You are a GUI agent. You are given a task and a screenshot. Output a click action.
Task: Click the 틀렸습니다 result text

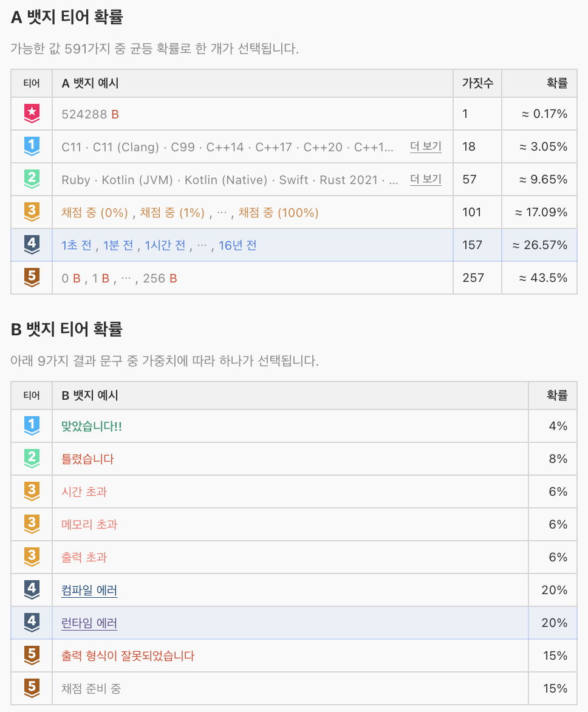tap(87, 459)
